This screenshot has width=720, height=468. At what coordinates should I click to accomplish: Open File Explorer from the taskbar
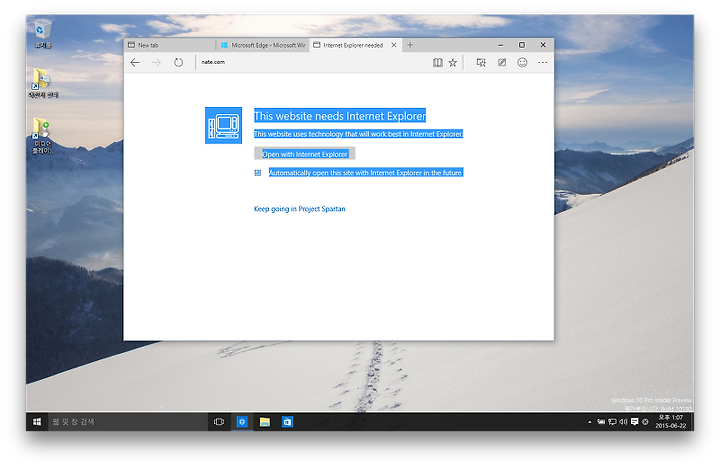[264, 422]
